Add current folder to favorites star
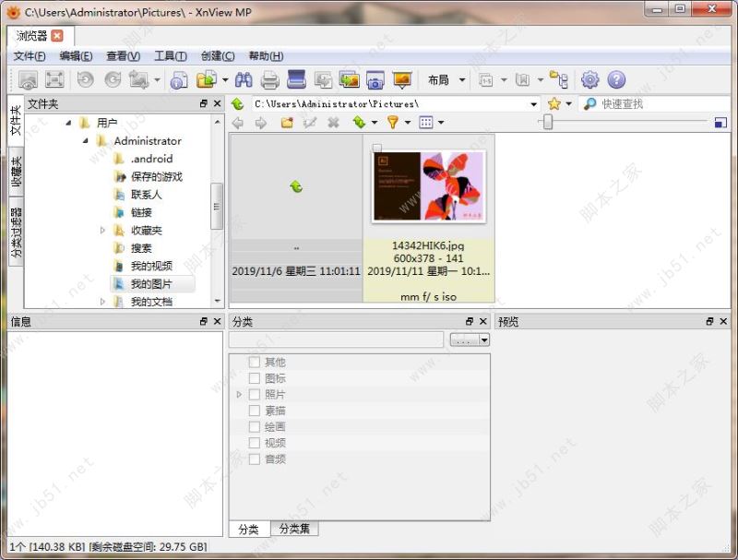Screen dimensions: 738x560 click(x=554, y=104)
